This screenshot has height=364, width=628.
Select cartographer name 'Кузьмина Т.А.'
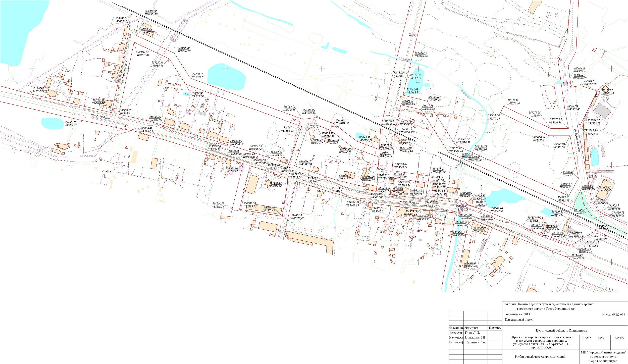coord(476,342)
